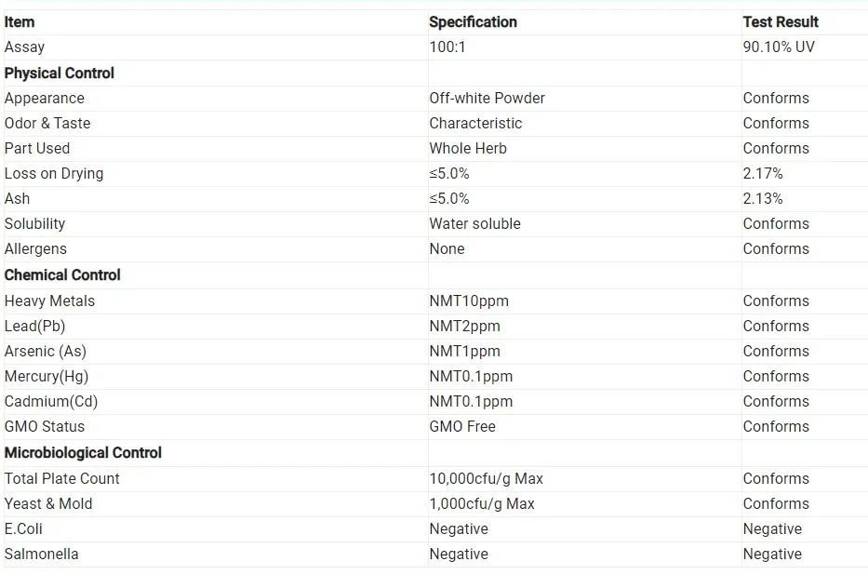The width and height of the screenshot is (868, 588).
Task: Select the Mercury(Hg) item cell
Action: pos(47,376)
